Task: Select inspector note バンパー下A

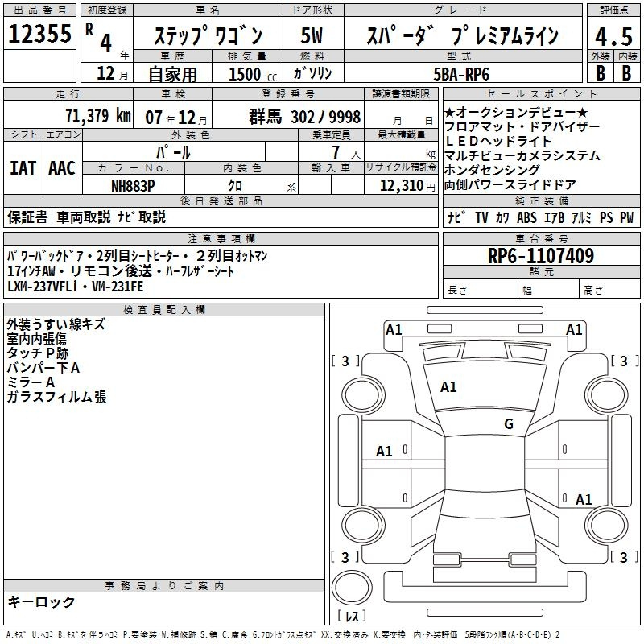Action: click(x=43, y=368)
